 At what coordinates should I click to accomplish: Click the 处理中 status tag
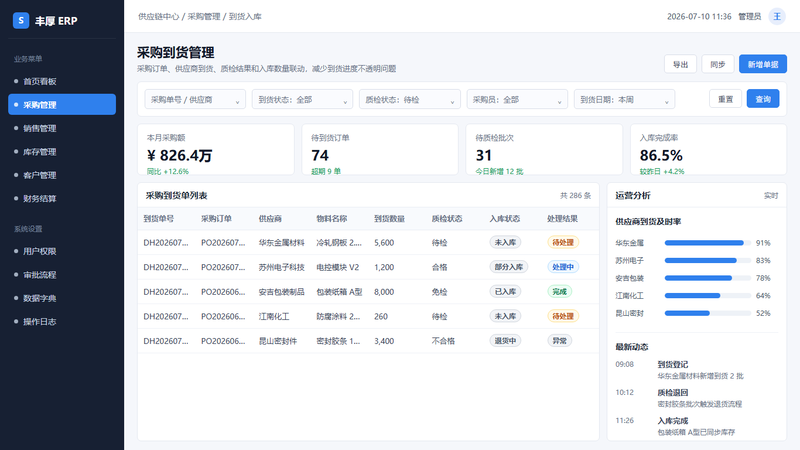(563, 267)
